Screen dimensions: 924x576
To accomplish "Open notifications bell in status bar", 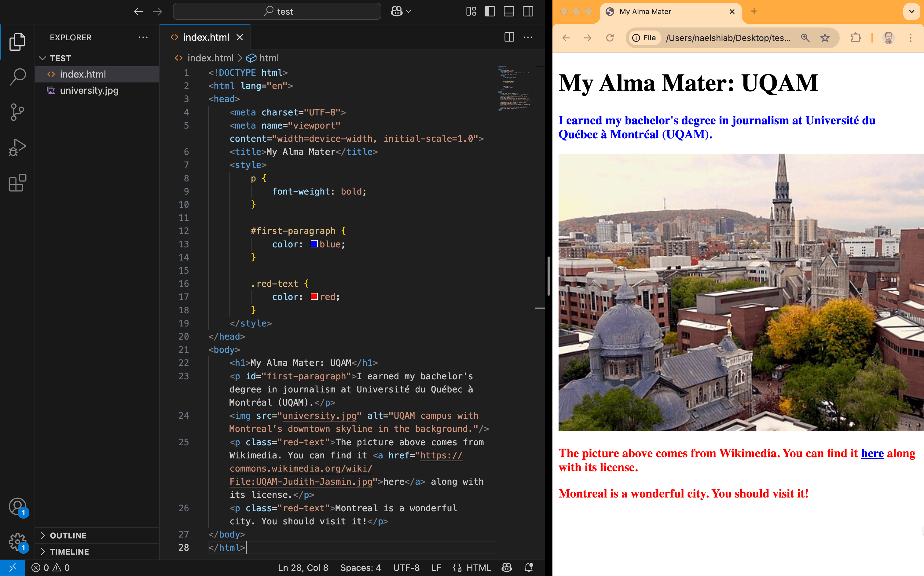I will (x=529, y=568).
